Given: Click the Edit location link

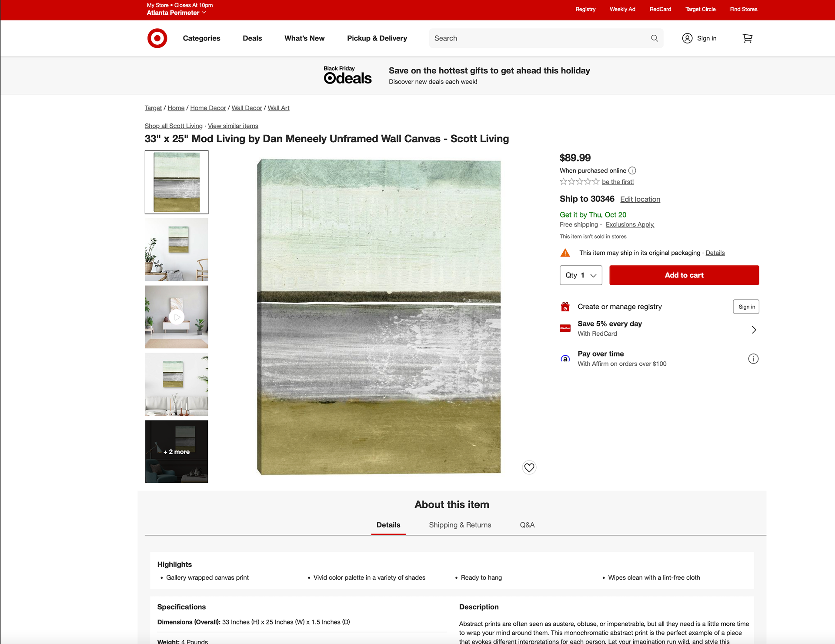Looking at the screenshot, I should click(x=640, y=199).
